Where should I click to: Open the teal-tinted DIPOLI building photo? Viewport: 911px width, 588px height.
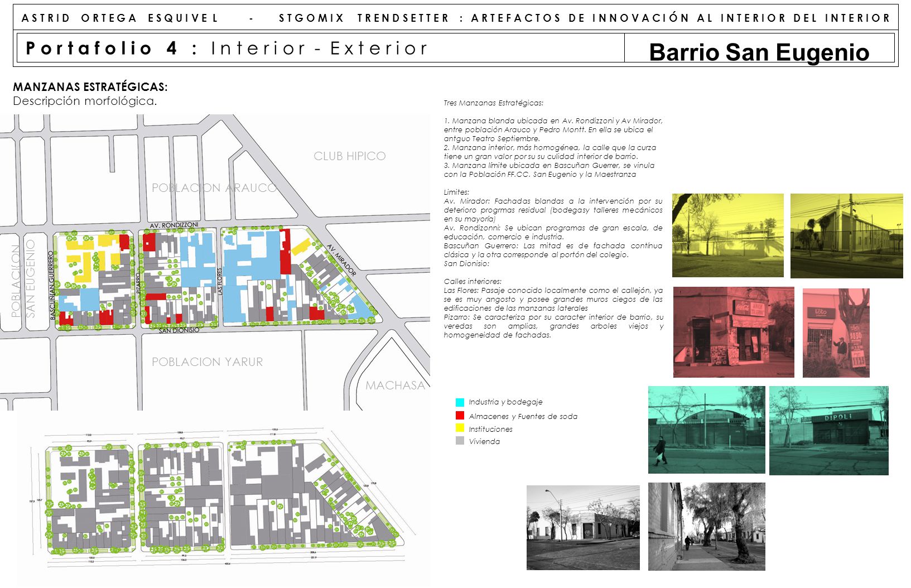(828, 431)
